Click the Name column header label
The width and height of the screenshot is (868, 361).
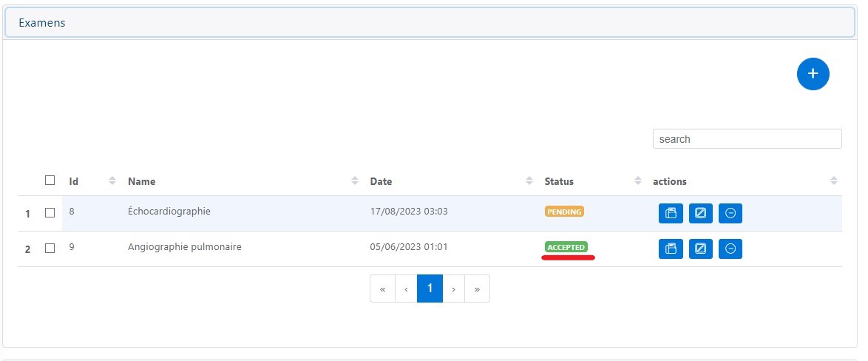[x=142, y=181]
